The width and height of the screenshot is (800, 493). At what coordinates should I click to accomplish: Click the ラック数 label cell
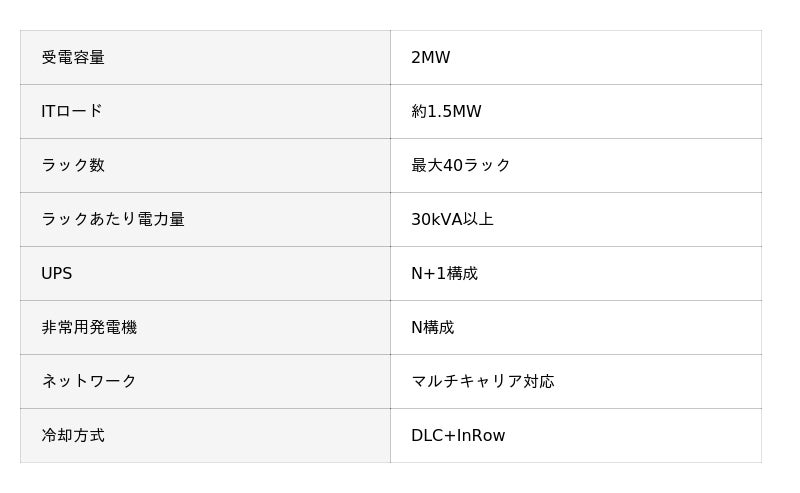(73, 166)
